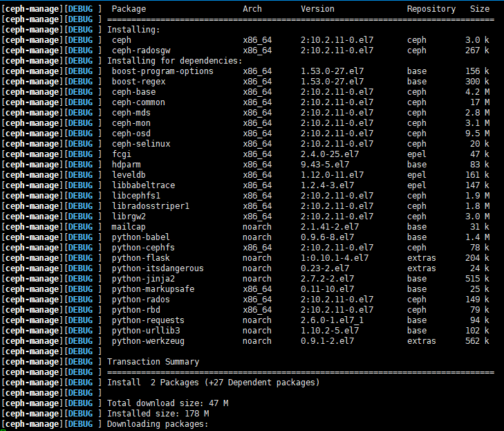Screen dimensions: 504x431
Task: Select version '1.12.0-11.el7' of leveldb
Action: (x=333, y=175)
